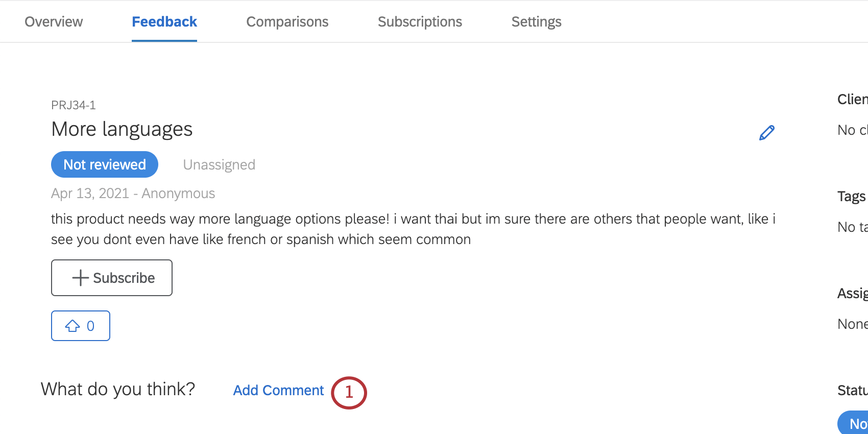
Task: Click the Tags heading in sidebar
Action: tap(851, 196)
